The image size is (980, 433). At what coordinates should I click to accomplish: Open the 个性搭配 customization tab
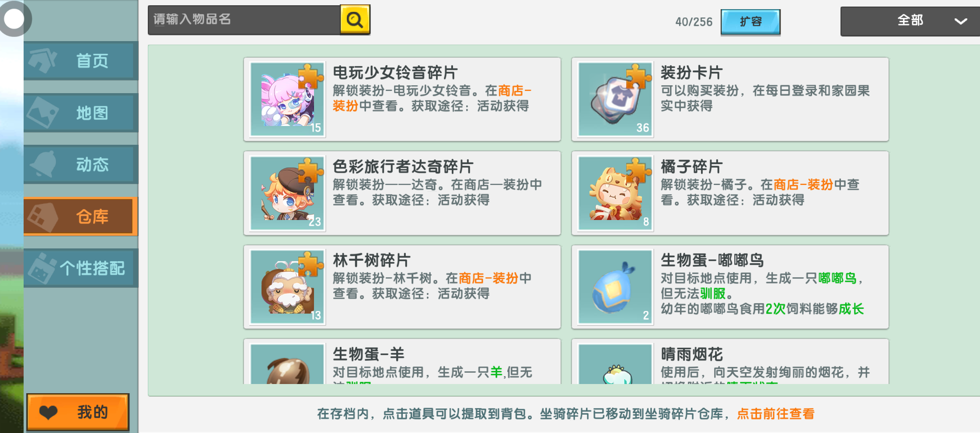click(81, 268)
